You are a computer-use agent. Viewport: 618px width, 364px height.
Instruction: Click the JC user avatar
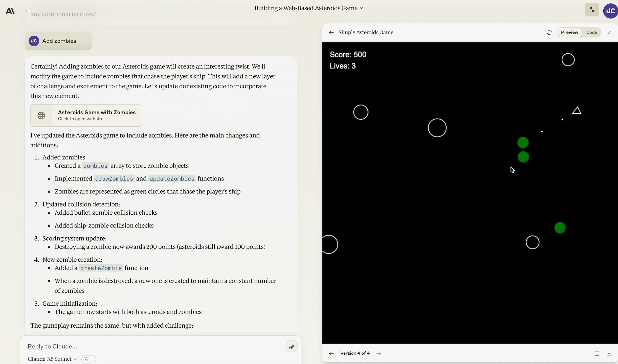coord(610,11)
